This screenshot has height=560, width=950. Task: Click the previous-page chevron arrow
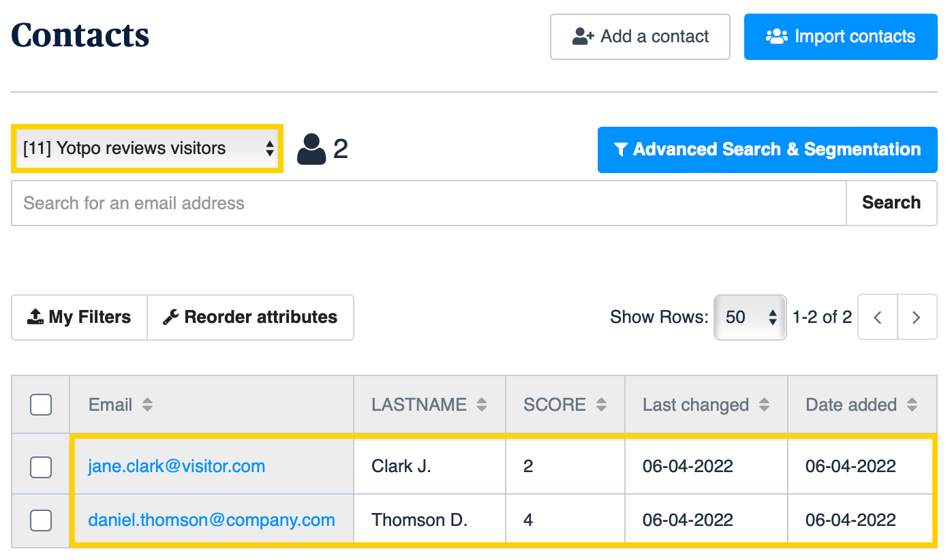point(877,317)
